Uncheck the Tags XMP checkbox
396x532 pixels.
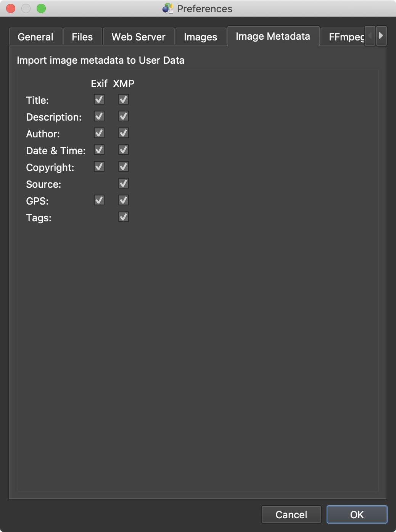coord(124,217)
